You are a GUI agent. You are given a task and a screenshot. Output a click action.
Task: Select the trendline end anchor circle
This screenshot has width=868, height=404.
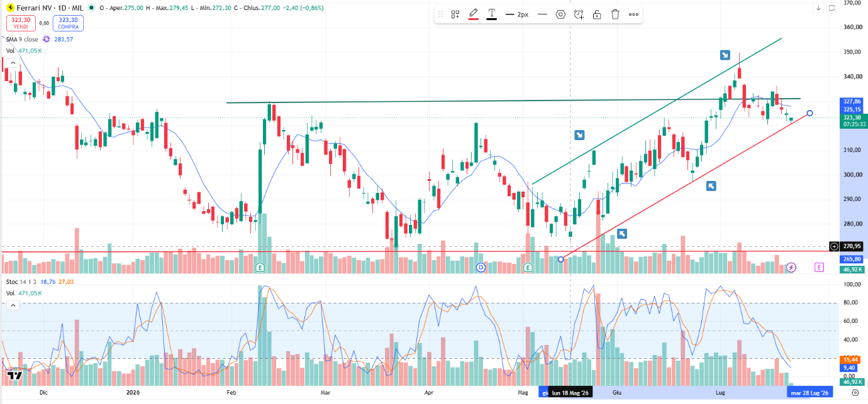(810, 113)
